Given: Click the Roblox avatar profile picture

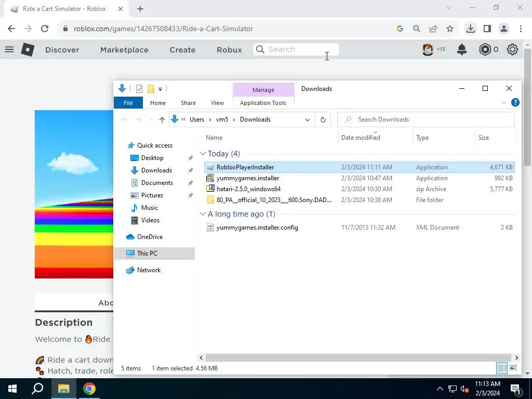Looking at the screenshot, I should (x=428, y=49).
